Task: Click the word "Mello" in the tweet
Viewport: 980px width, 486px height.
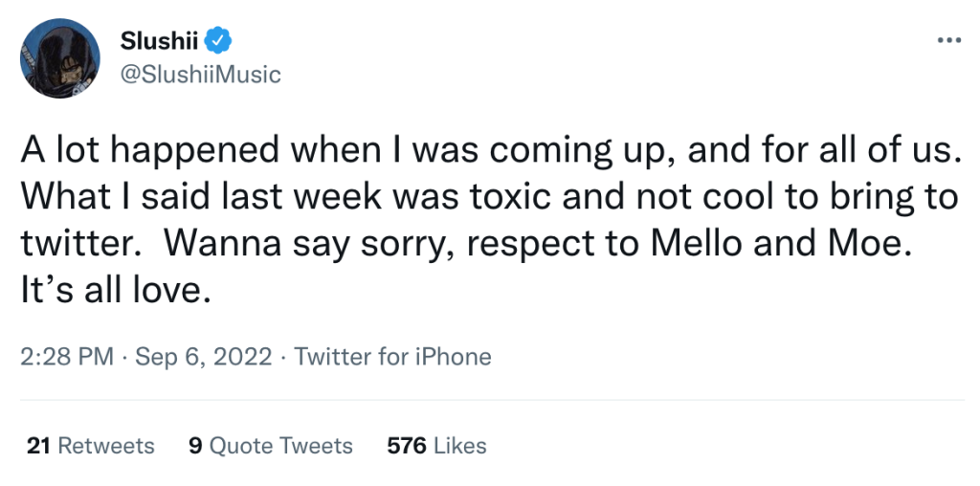Action: coord(698,244)
